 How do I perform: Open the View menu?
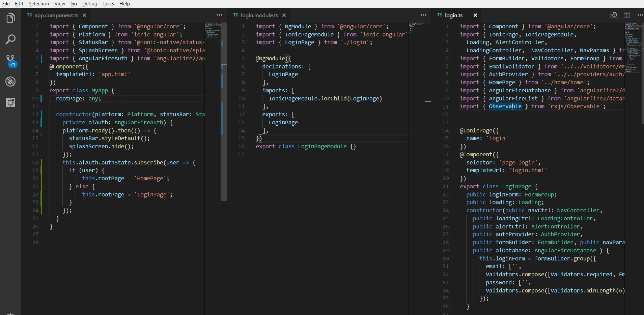click(x=60, y=4)
